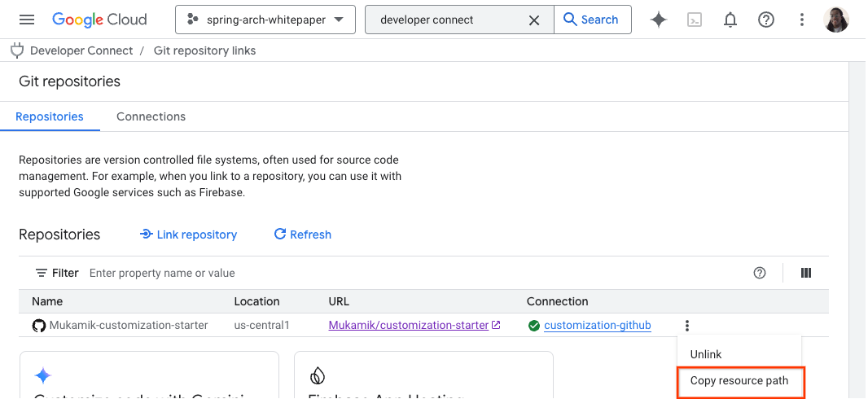Viewport: 868px width, 399px height.
Task: Select Copy resource path menu item
Action: [739, 381]
